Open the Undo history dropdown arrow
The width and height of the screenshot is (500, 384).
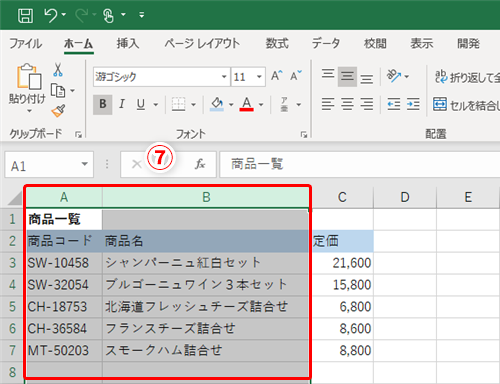(x=64, y=15)
